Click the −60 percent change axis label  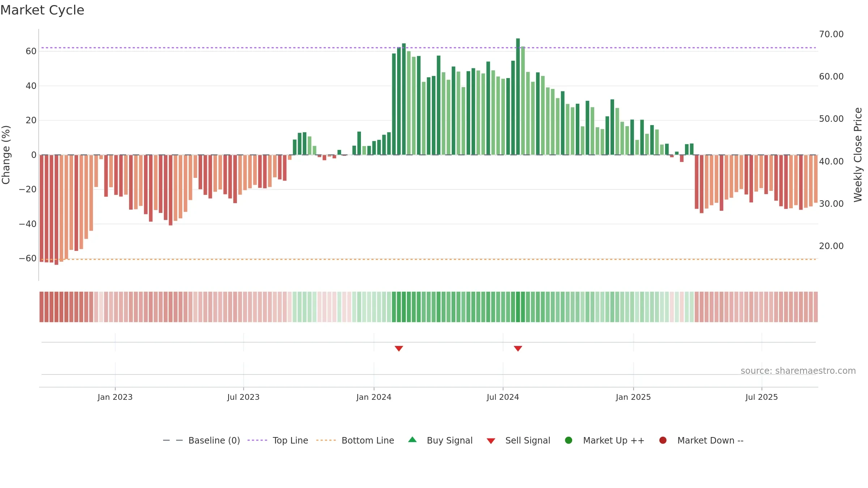[28, 258]
